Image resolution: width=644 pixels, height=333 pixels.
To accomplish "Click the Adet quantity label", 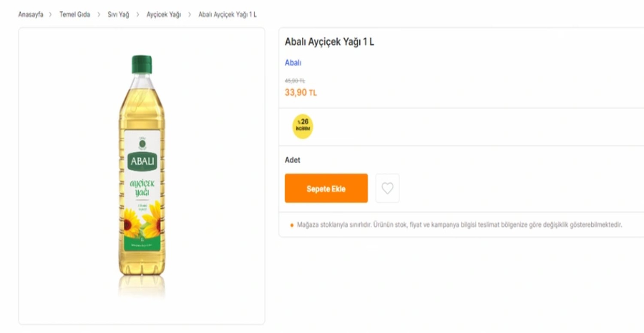I will (292, 160).
